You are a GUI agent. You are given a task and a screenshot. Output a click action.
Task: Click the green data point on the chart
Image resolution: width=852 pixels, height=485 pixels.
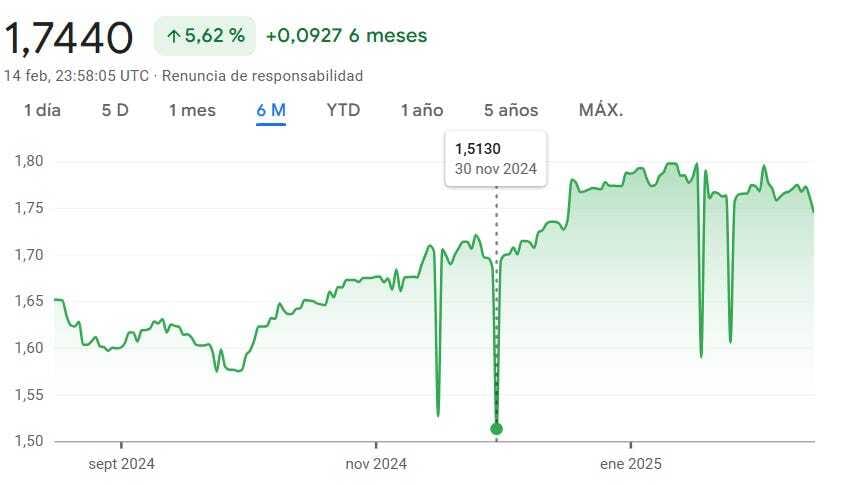click(x=496, y=429)
